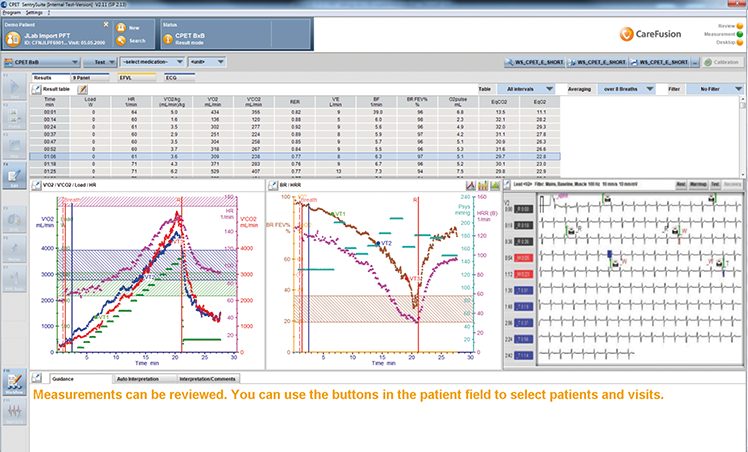Click the Result table settings icon
This screenshot has height=452, width=748.
point(36,89)
